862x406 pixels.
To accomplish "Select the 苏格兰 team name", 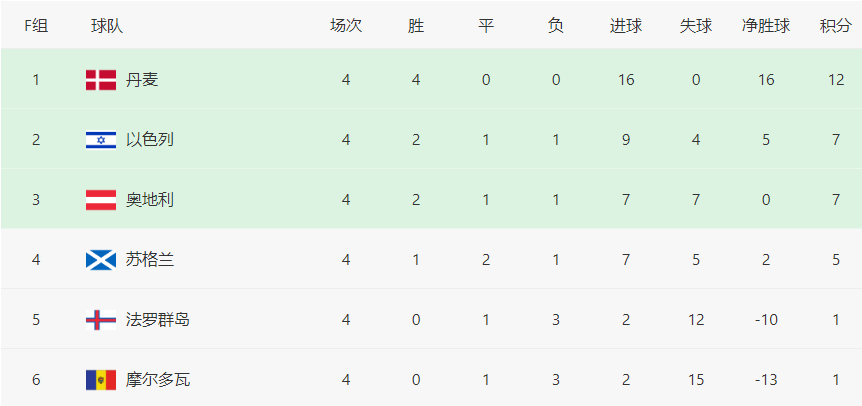I will pyautogui.click(x=150, y=260).
